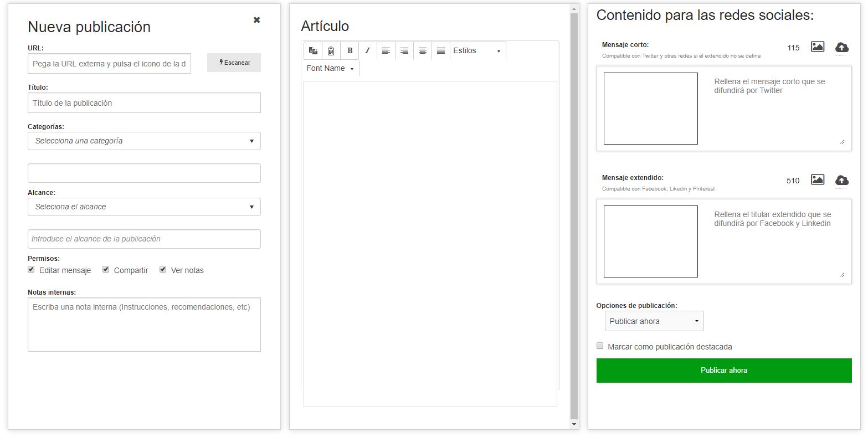Click the Escanear button

point(234,63)
